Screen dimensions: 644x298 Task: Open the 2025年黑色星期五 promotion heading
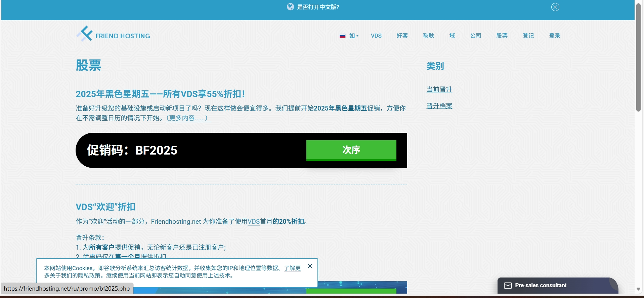[160, 94]
